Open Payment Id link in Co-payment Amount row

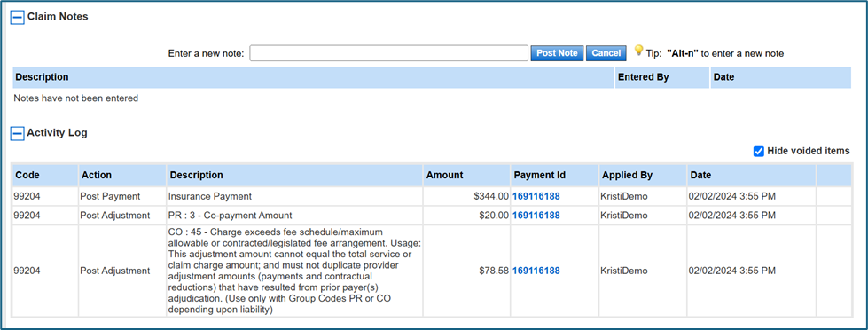536,216
